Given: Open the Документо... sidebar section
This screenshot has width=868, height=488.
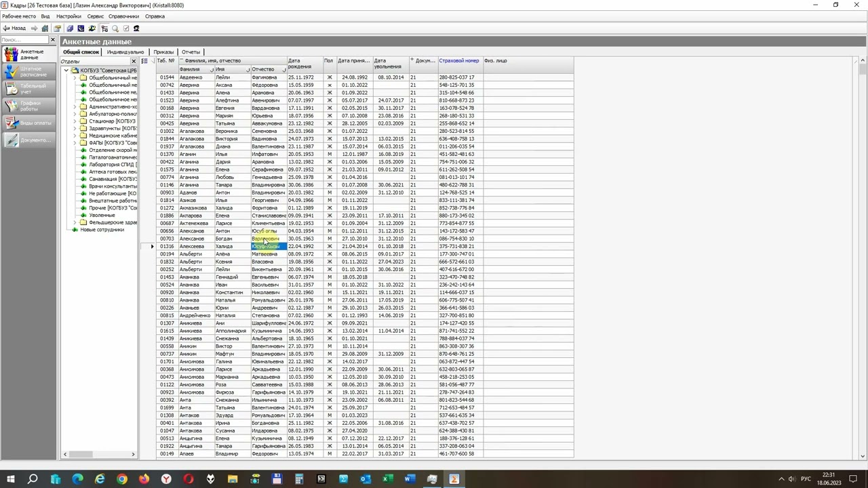Looking at the screenshot, I should click(x=28, y=140).
